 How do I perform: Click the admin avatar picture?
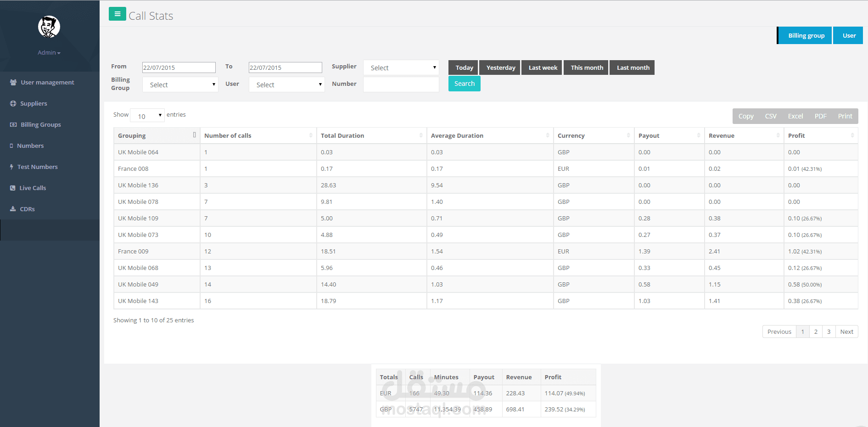[x=49, y=27]
